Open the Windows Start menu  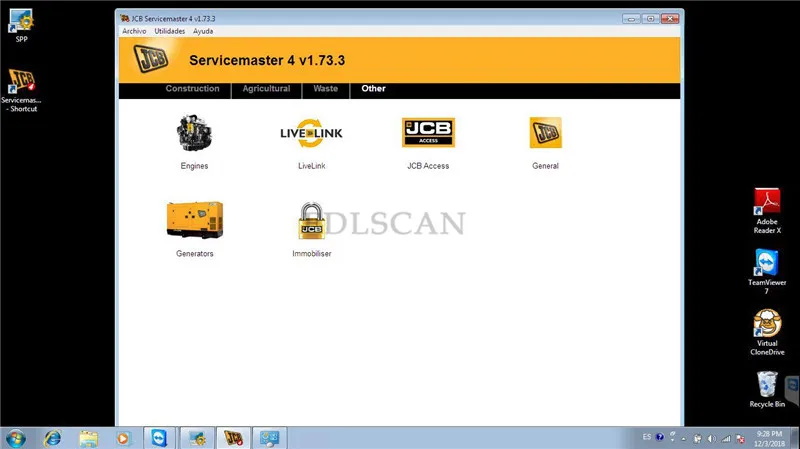pyautogui.click(x=15, y=438)
